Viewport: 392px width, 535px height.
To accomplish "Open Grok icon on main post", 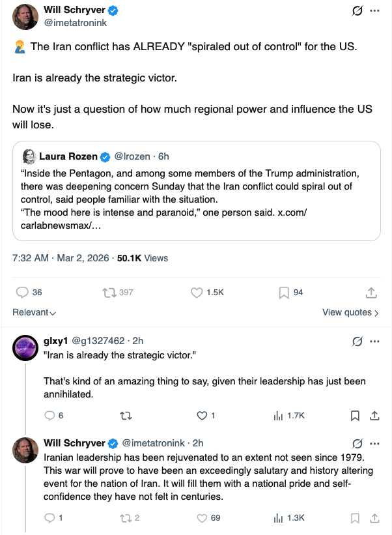I will 356,10.
